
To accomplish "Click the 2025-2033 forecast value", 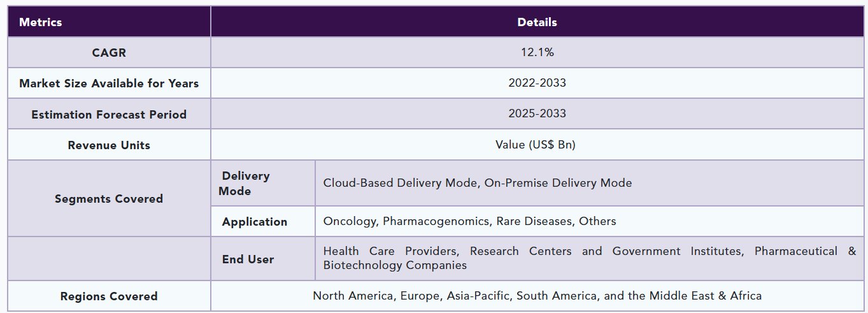I will click(537, 113).
